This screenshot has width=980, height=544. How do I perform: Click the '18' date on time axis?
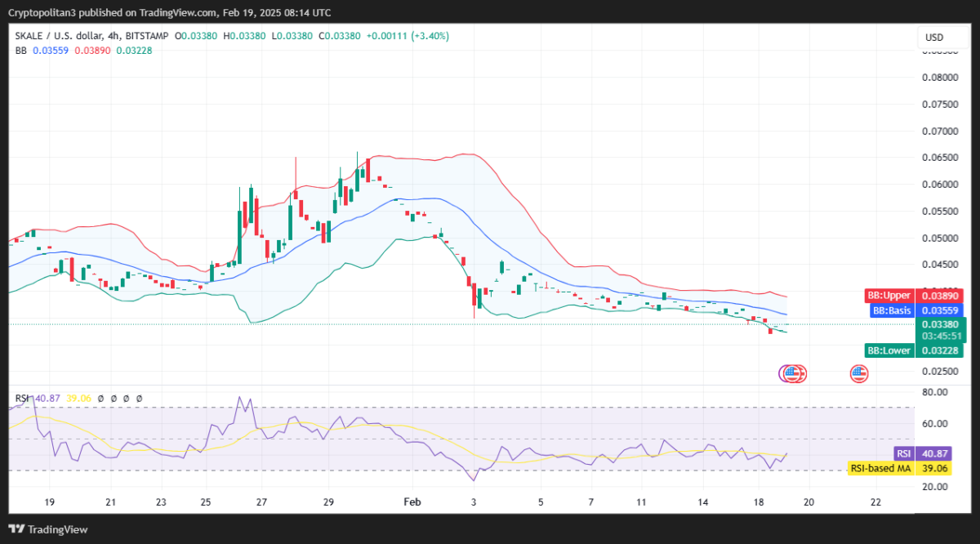click(x=758, y=502)
